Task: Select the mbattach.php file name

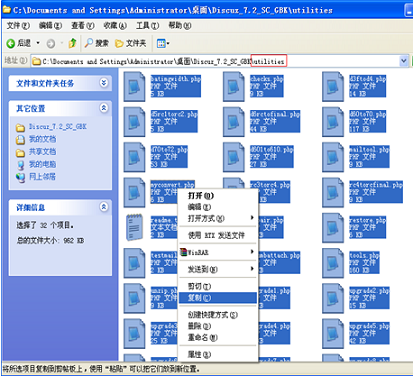Action: pyautogui.click(x=279, y=255)
